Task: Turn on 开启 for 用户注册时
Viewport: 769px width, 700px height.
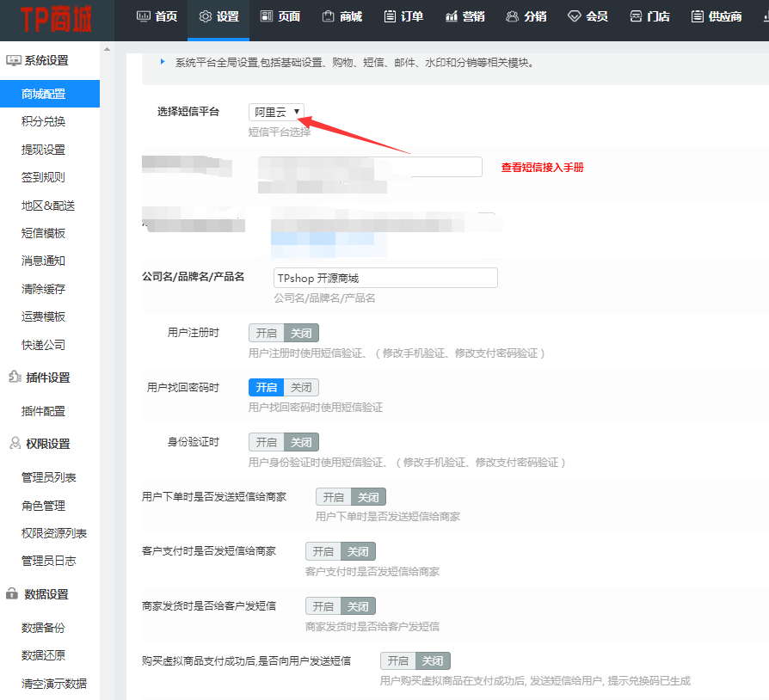Action: (x=266, y=333)
